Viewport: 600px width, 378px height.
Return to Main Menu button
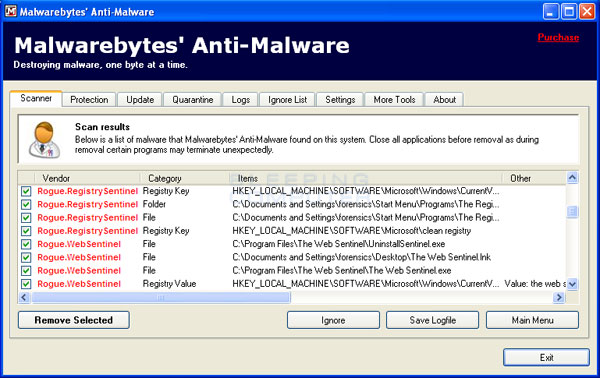(532, 320)
